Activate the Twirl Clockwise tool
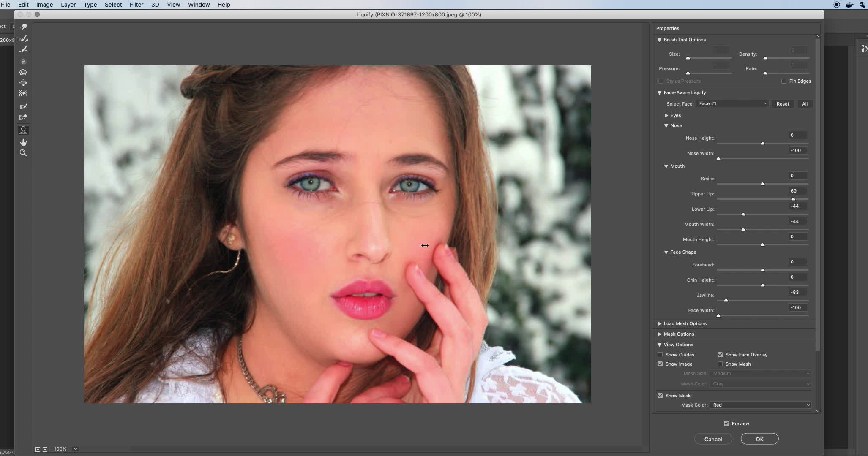This screenshot has height=456, width=868. coord(23,61)
